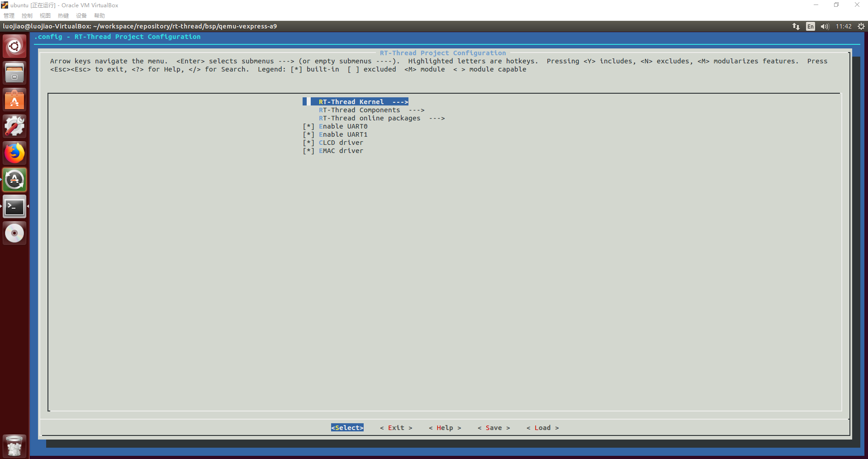Click the Save button

click(x=494, y=428)
